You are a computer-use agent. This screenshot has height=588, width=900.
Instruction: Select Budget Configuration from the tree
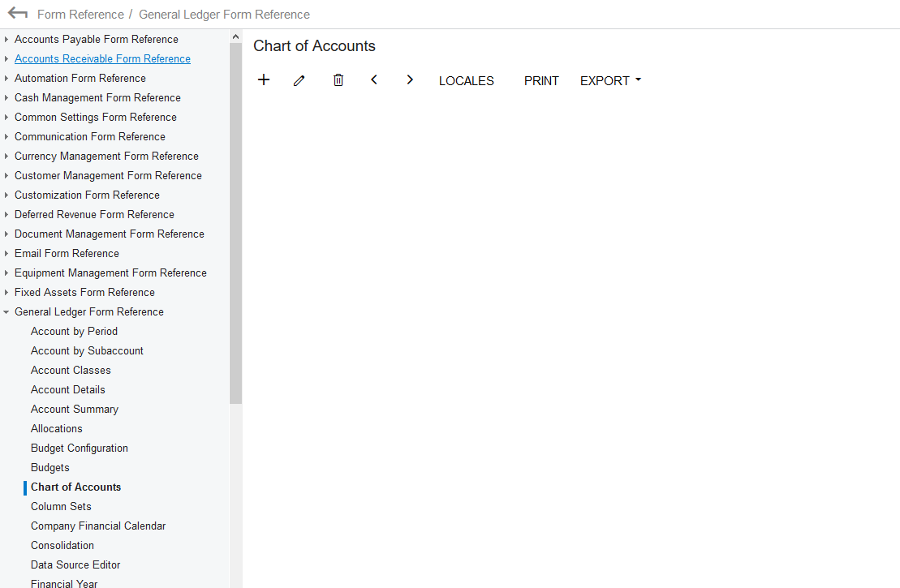tap(79, 448)
